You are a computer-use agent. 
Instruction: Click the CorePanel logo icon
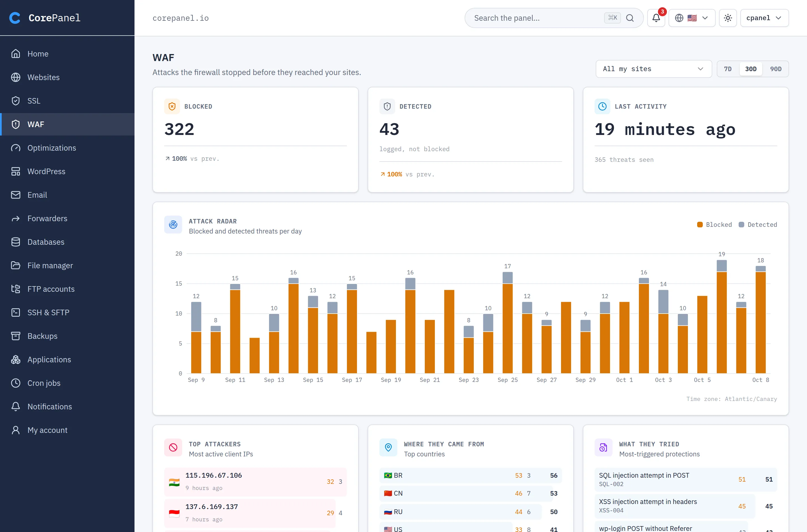[15, 18]
